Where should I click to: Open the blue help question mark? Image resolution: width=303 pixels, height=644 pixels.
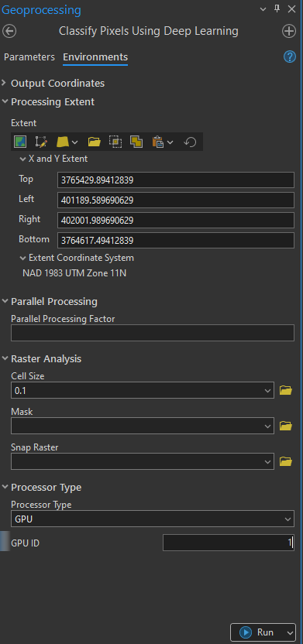pos(289,57)
